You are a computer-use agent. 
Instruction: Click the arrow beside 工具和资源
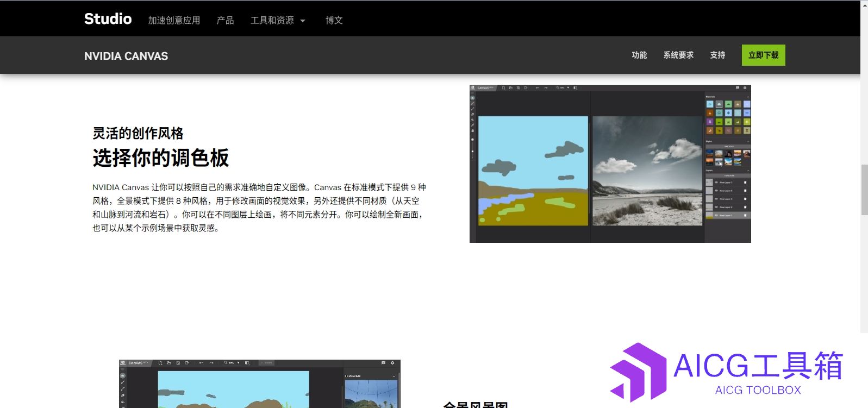coord(303,21)
